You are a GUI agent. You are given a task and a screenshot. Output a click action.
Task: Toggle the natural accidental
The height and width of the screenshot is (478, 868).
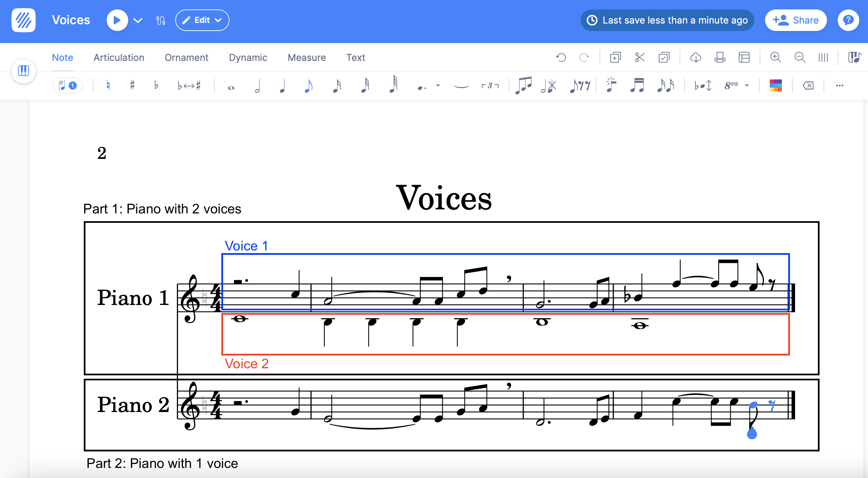[x=108, y=85]
